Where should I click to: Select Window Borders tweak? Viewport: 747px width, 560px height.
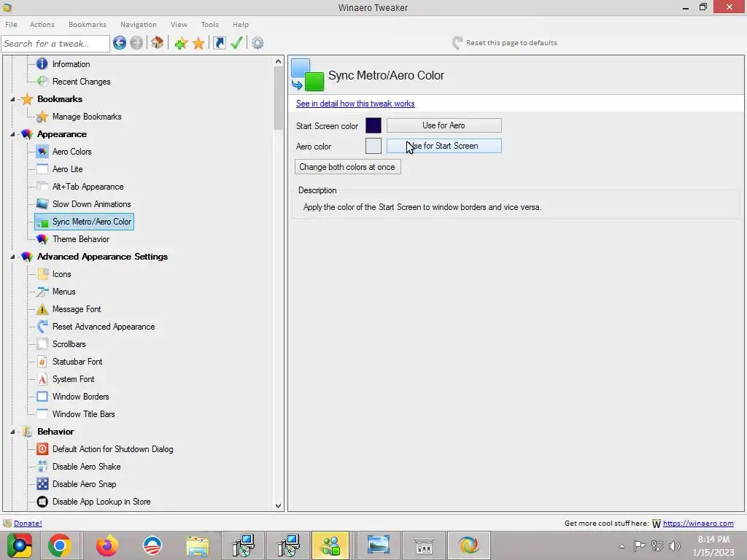(x=80, y=397)
